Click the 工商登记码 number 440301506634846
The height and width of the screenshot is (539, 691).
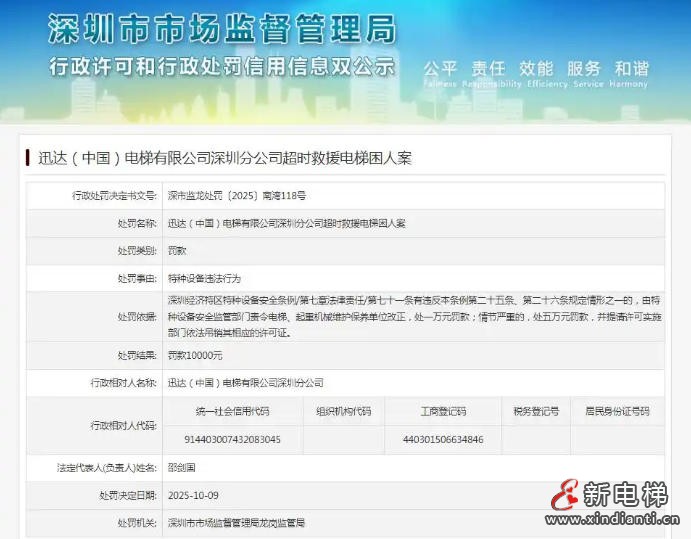coord(443,439)
